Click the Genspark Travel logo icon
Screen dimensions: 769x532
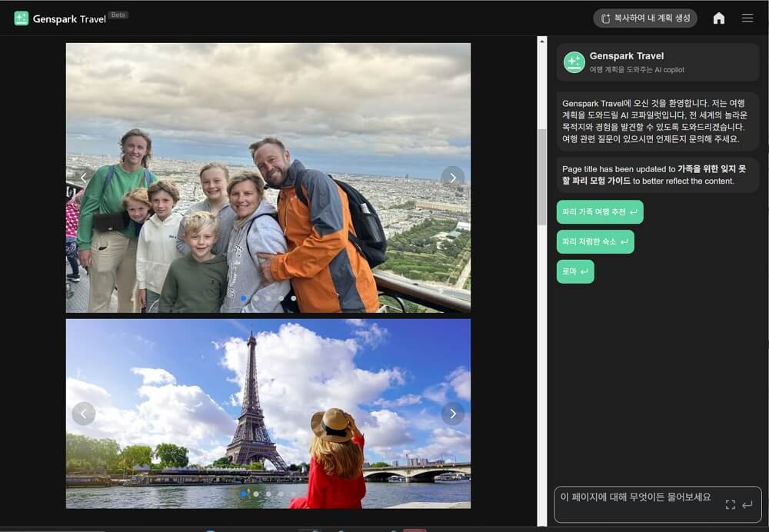[x=21, y=18]
